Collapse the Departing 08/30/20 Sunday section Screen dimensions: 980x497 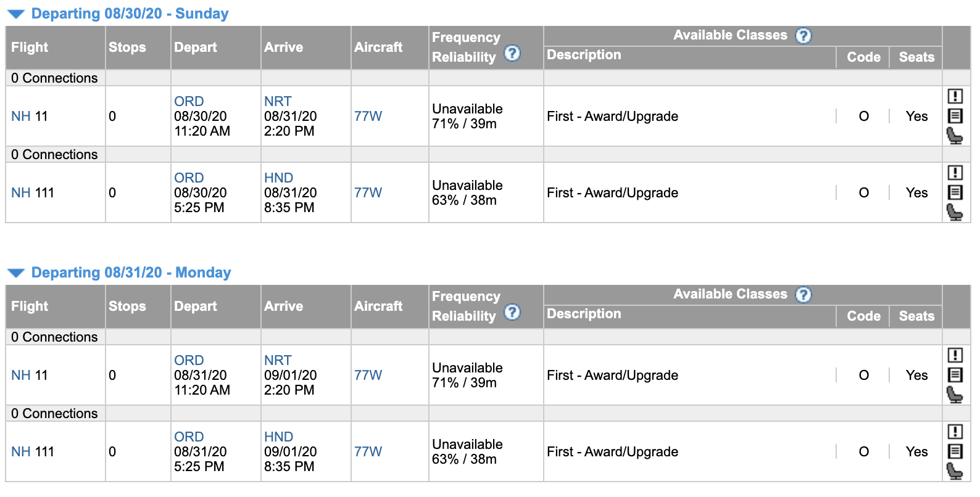click(16, 14)
